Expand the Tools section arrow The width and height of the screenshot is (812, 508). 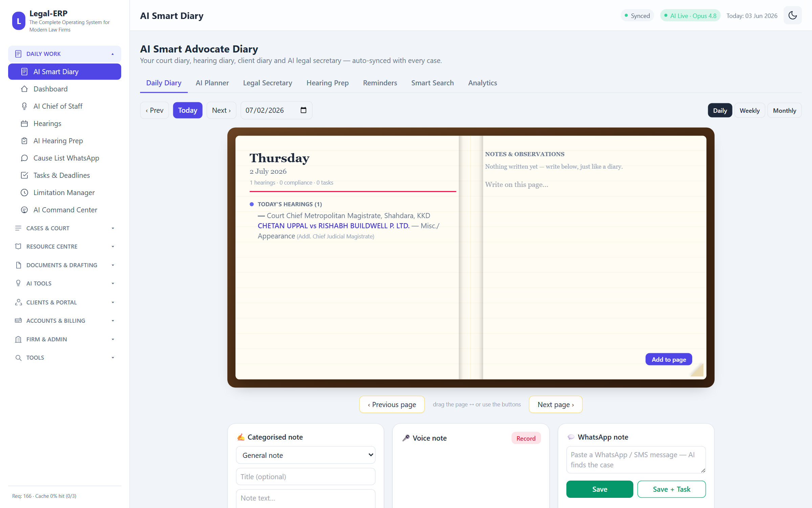click(x=113, y=358)
